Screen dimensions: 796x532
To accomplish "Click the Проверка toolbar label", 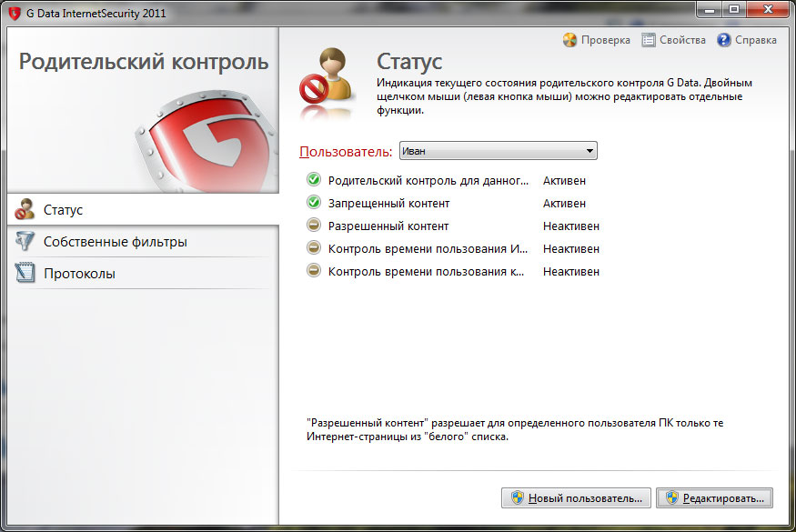I will (606, 40).
